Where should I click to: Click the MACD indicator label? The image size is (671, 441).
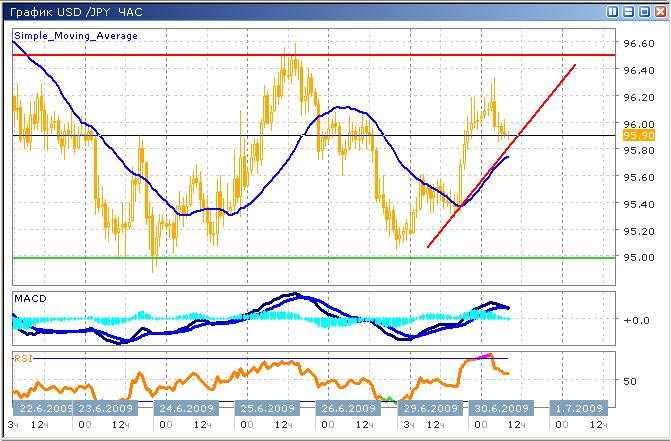(x=30, y=298)
